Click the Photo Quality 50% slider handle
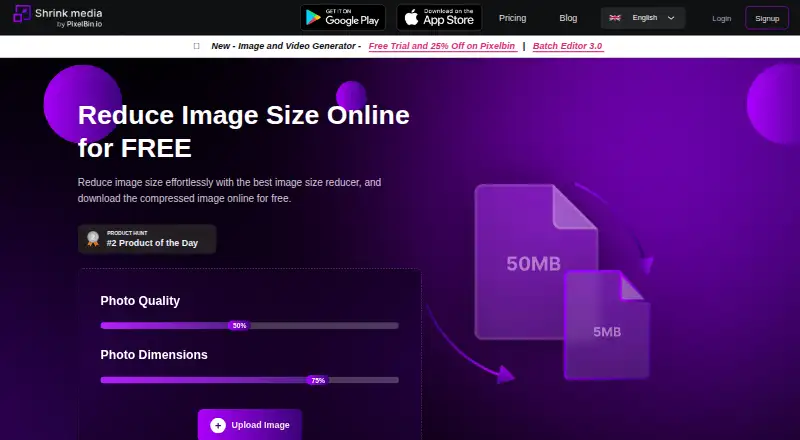800x440 pixels. 239,326
